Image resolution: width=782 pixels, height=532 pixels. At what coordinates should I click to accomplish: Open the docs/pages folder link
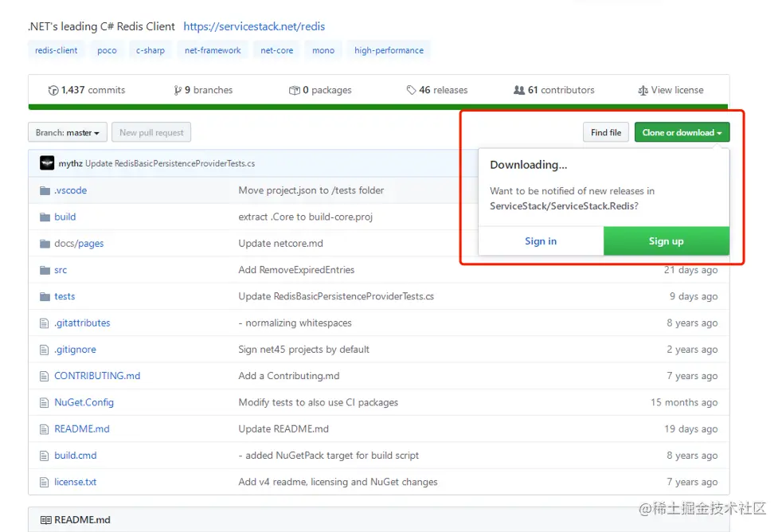point(79,244)
